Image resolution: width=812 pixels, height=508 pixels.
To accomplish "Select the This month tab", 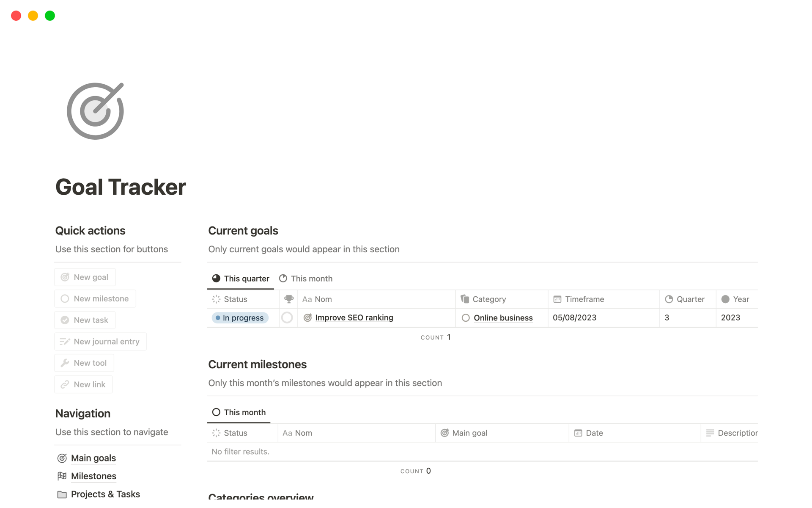I will click(312, 278).
